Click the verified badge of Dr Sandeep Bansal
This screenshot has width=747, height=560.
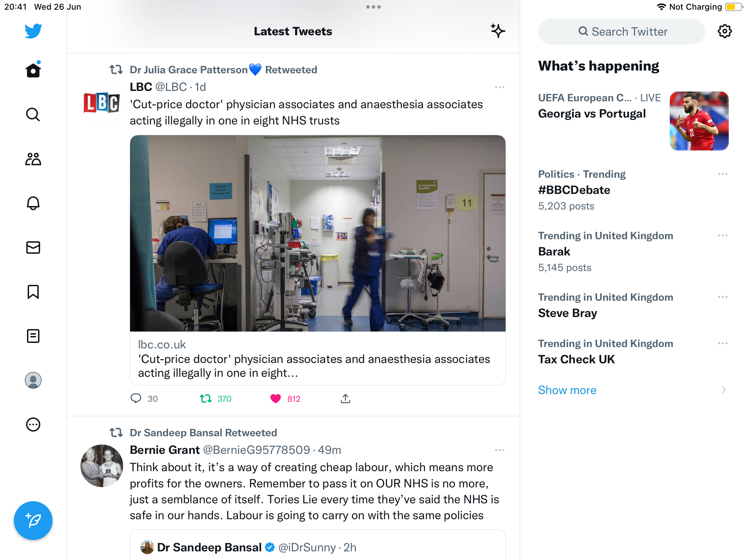[x=270, y=547]
